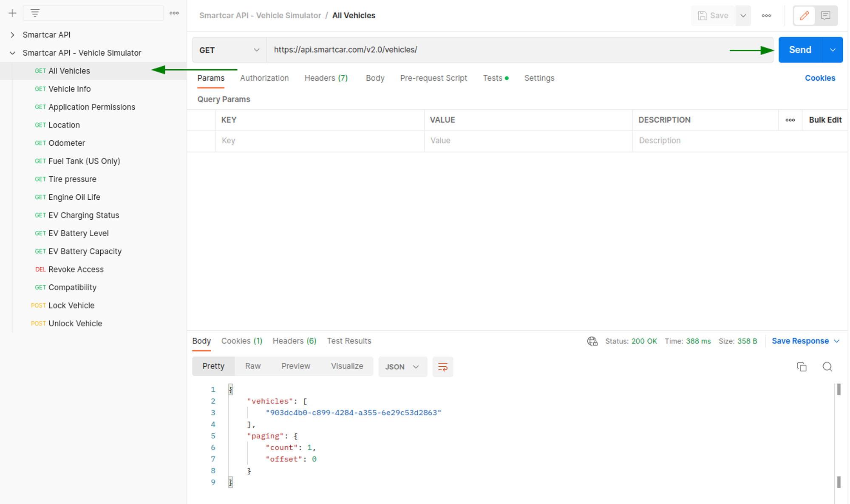The height and width of the screenshot is (504, 850).
Task: Open the Pre-request Script tab
Action: [x=433, y=78]
